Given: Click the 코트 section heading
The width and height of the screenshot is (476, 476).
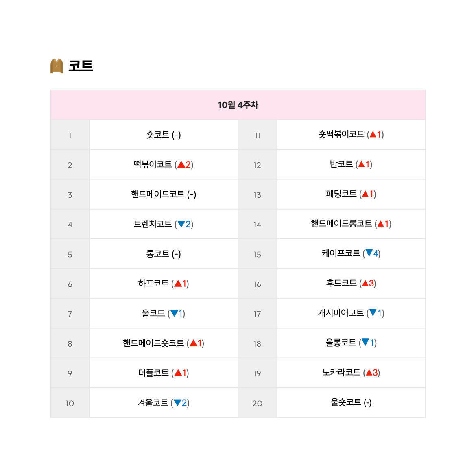Looking at the screenshot, I should [x=81, y=66].
